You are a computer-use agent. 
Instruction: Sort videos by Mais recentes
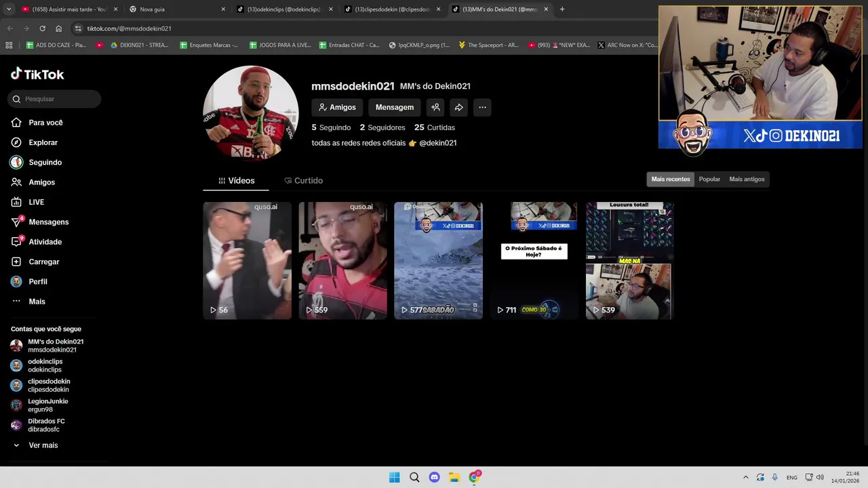pos(671,179)
